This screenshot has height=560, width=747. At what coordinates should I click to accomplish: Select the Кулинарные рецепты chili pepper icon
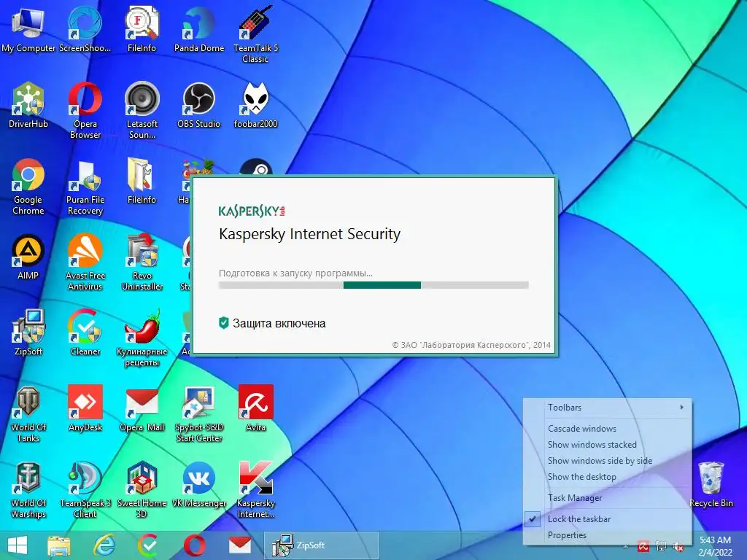click(142, 338)
